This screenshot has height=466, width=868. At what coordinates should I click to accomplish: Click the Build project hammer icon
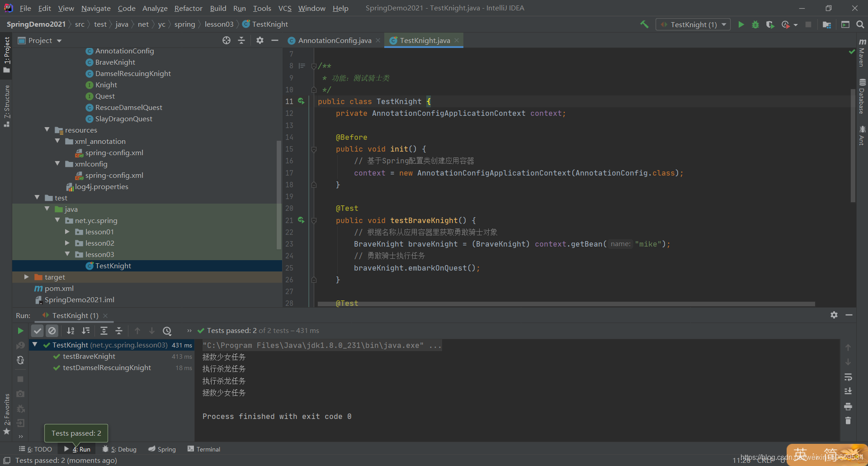click(644, 24)
